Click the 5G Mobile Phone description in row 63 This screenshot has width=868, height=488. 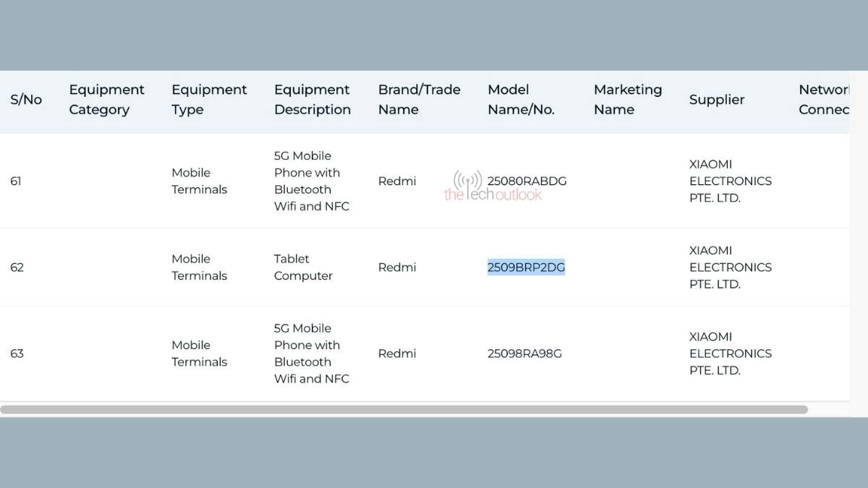[x=311, y=354]
